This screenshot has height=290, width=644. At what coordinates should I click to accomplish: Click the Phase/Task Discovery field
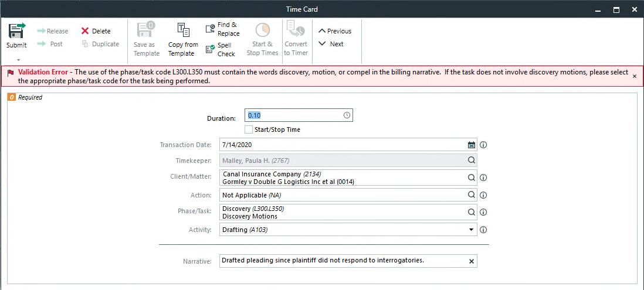click(348, 212)
